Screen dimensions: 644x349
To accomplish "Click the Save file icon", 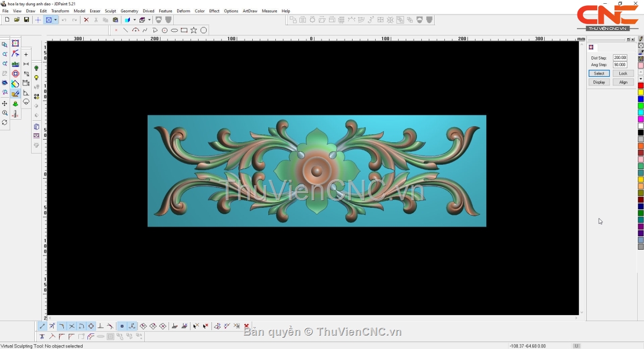I will point(26,20).
